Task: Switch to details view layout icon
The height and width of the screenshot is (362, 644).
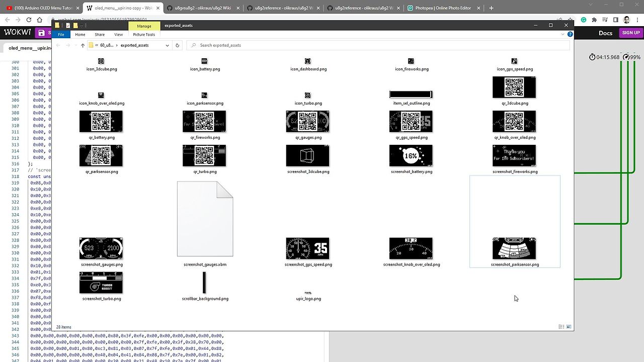Action: pyautogui.click(x=561, y=327)
